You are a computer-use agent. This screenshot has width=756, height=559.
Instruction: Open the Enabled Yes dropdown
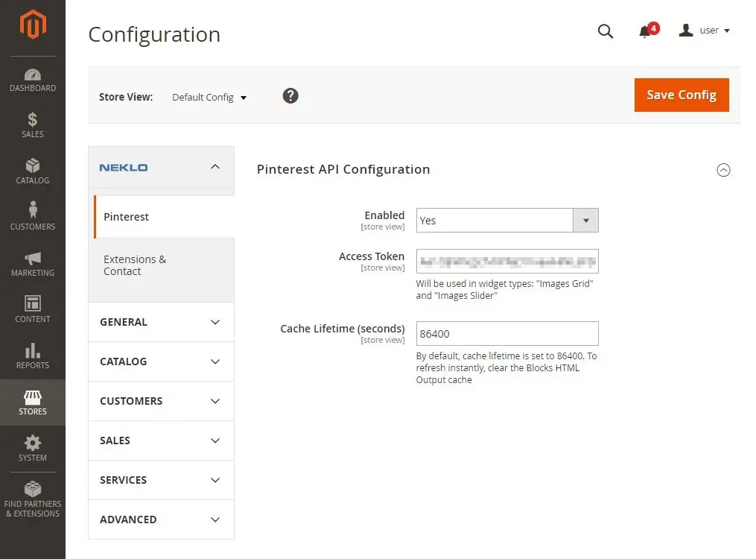click(x=507, y=221)
